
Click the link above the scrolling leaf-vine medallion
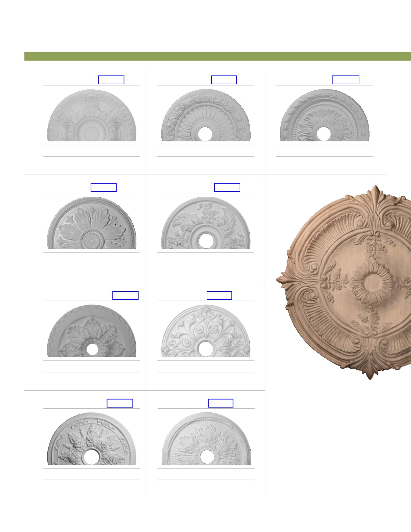click(x=227, y=187)
